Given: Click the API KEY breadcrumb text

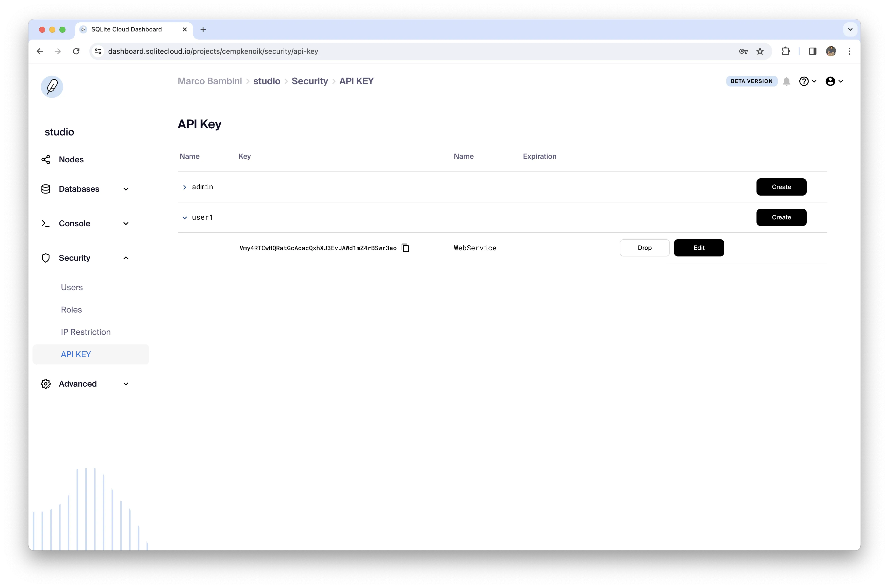Looking at the screenshot, I should (x=356, y=81).
